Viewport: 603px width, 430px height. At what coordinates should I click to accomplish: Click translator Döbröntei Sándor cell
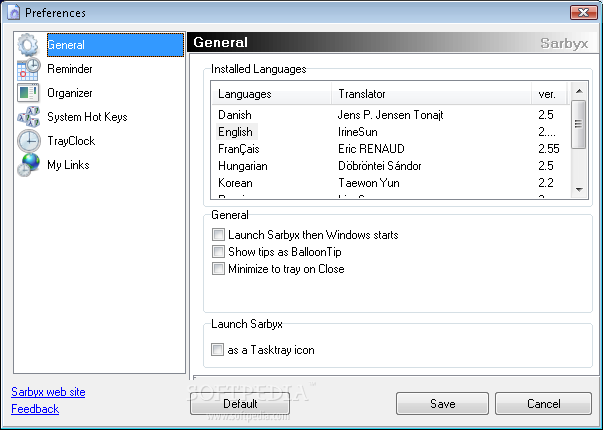click(x=380, y=166)
